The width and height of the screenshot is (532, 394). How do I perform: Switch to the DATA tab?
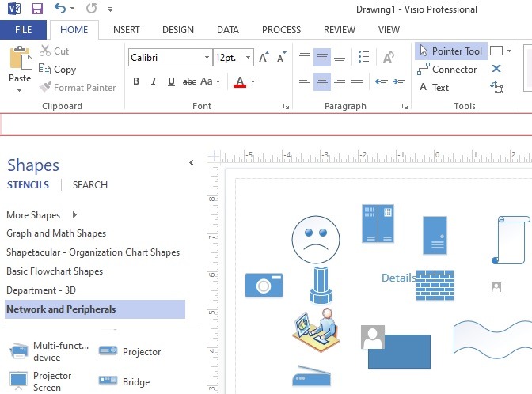click(228, 30)
